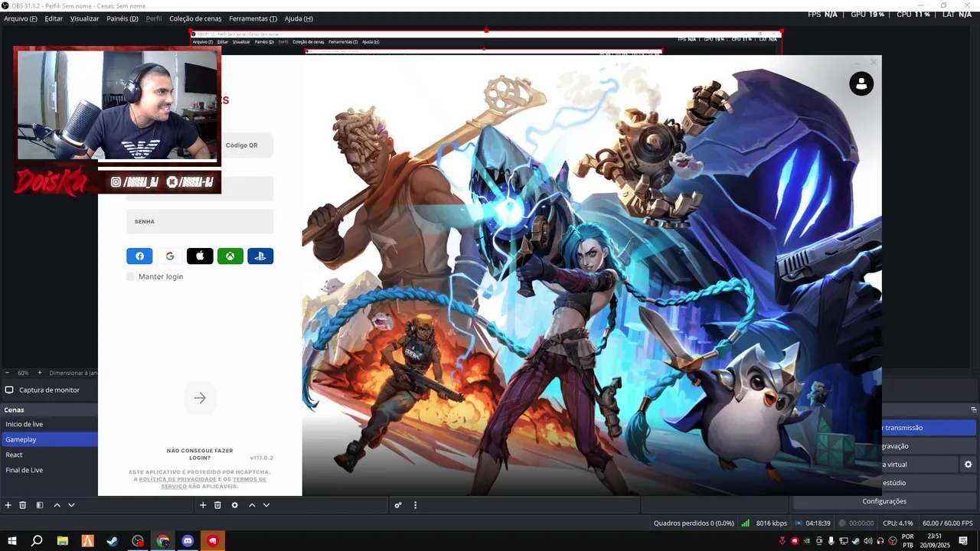Open Discord from the taskbar
This screenshot has height=551, width=980.
[x=188, y=541]
